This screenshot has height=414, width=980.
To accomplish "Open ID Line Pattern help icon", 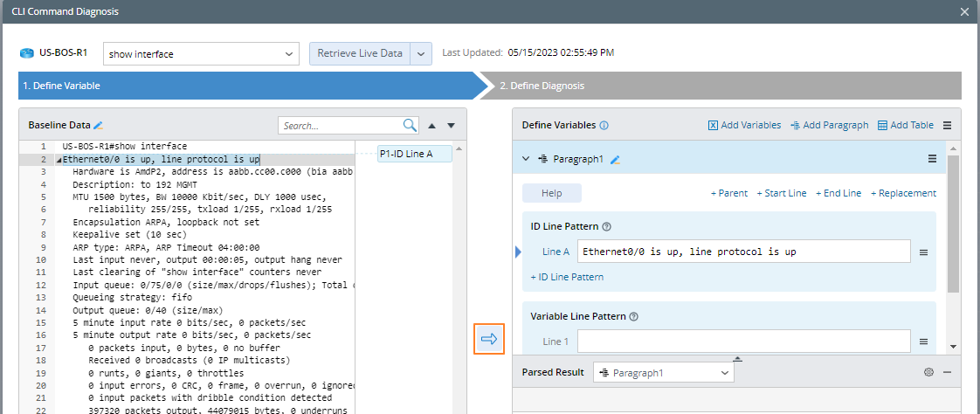I will tap(606, 226).
